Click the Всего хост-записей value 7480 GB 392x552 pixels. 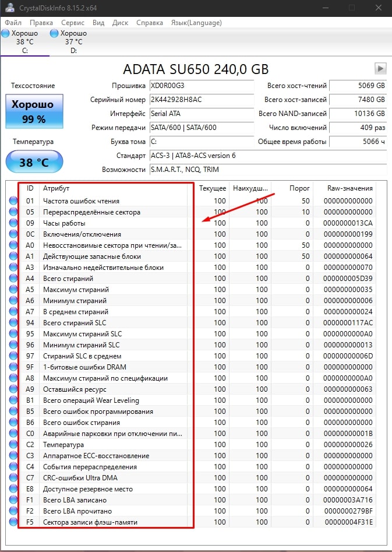(x=358, y=100)
